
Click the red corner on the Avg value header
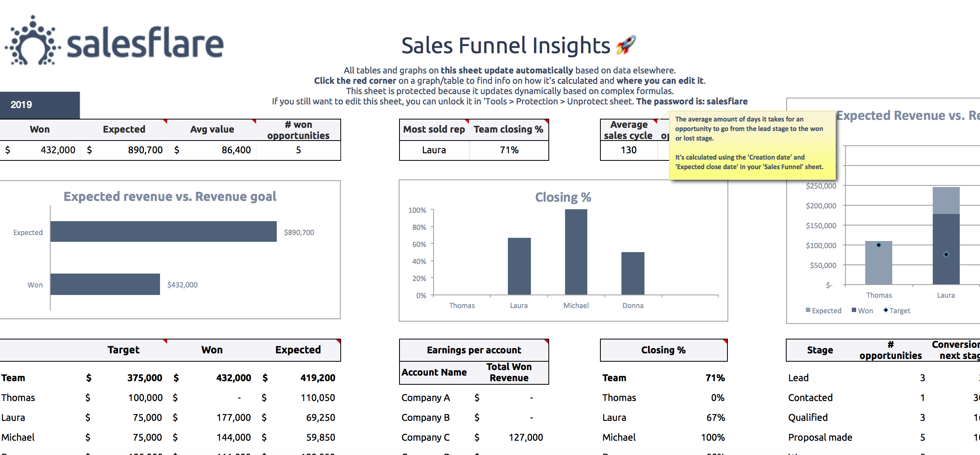pos(254,121)
